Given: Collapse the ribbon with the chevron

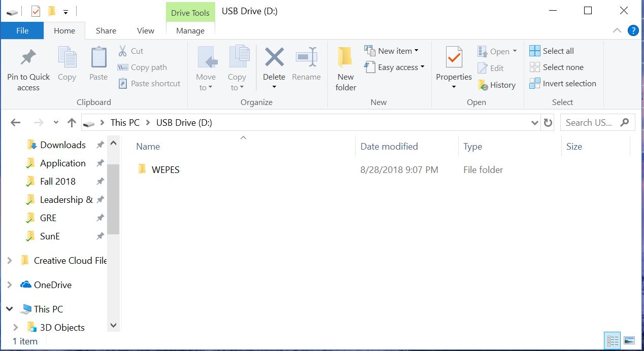Looking at the screenshot, I should click(x=617, y=30).
